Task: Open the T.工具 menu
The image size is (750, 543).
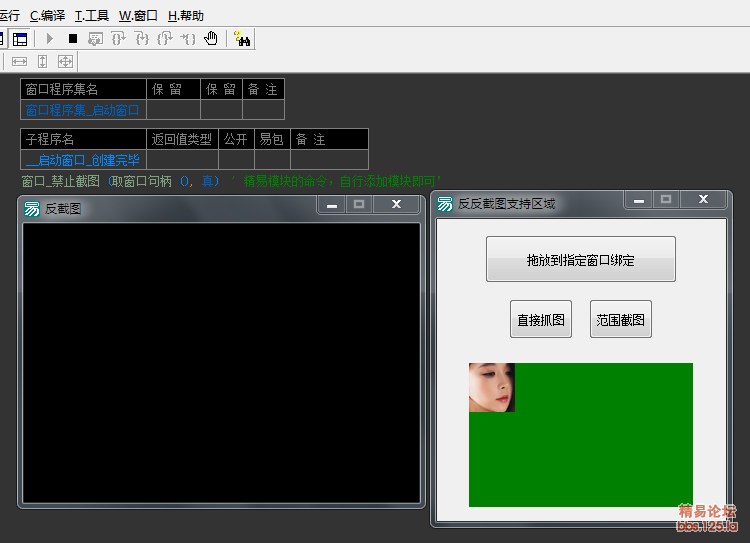Action: point(92,16)
